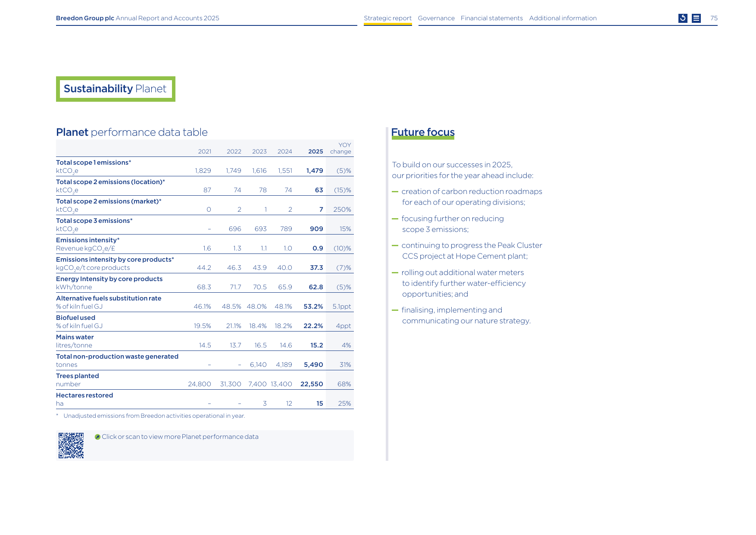The width and height of the screenshot is (756, 535).
Task: Click the 'Alternative fuels substitution rate' label
Action: [x=109, y=298]
